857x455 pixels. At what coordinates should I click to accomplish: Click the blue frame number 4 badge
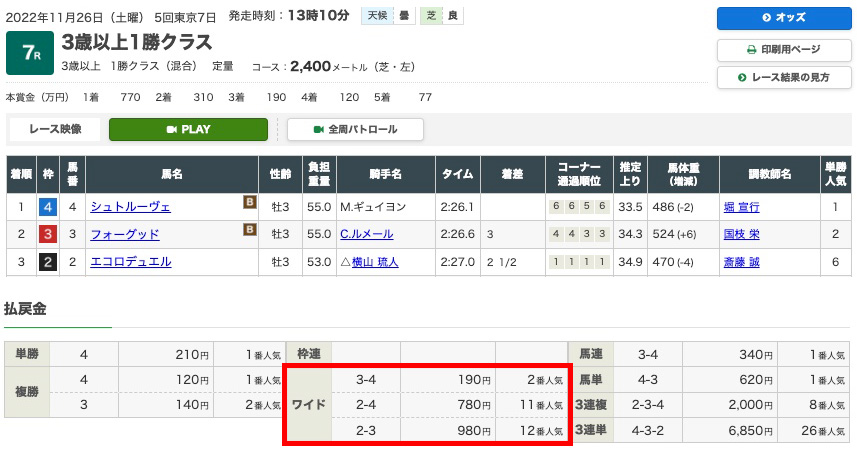(47, 208)
